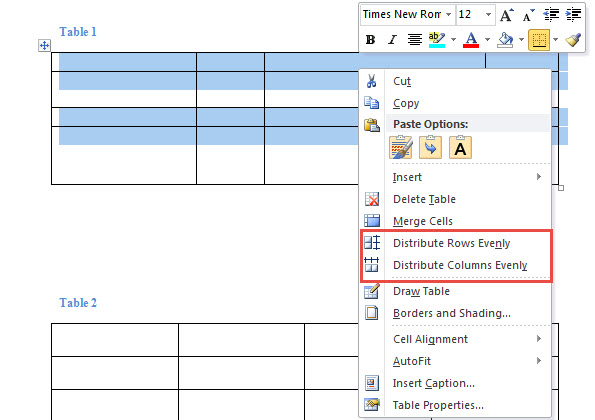Image resolution: width=595 pixels, height=420 pixels.
Task: Click the Bold button in mini toolbar
Action: (370, 39)
